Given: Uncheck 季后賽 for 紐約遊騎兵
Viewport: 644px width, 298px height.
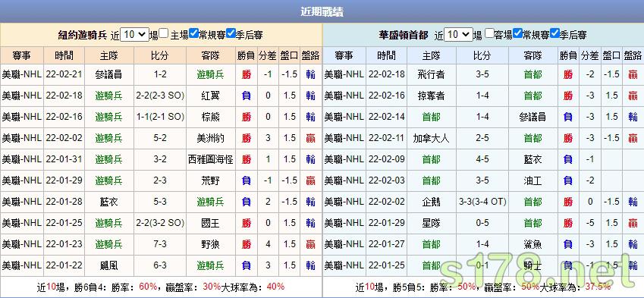Looking at the screenshot, I should click(231, 33).
